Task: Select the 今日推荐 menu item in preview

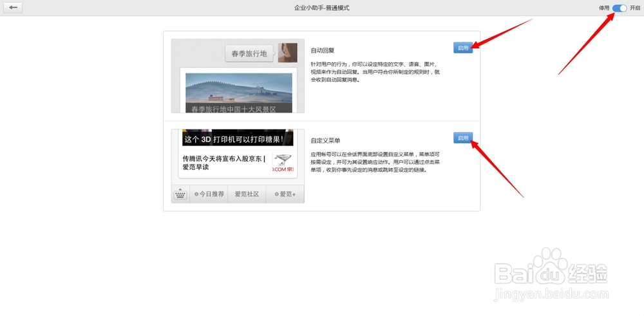Action: 209,194
